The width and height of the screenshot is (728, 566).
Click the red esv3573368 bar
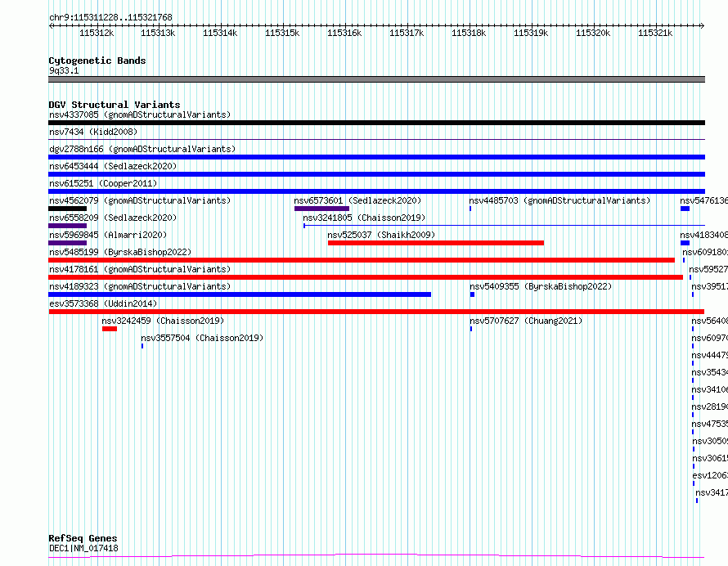pyautogui.click(x=376, y=312)
